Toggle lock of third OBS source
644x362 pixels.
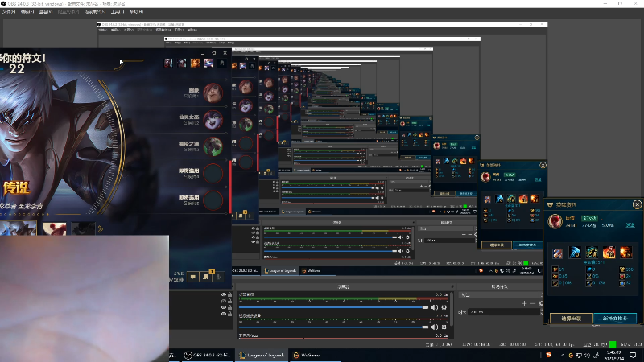229,307
